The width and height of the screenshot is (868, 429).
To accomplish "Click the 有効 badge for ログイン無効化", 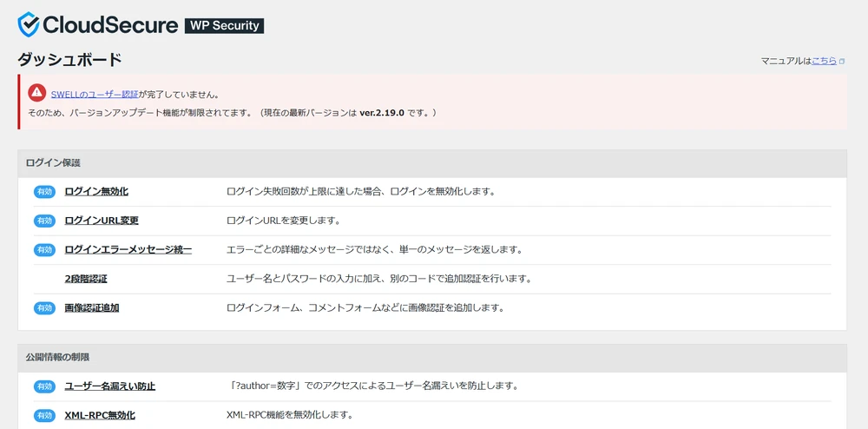I will pos(45,192).
